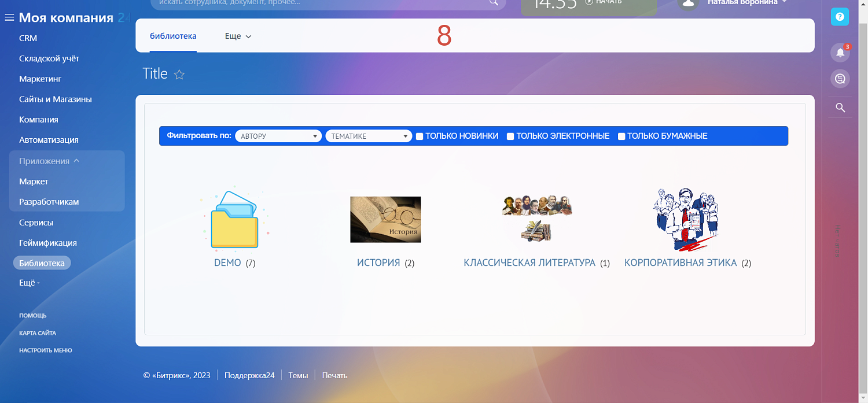Screen dimensions: 868x403
Task: Open the Поддержка24 link in footer
Action: point(249,375)
